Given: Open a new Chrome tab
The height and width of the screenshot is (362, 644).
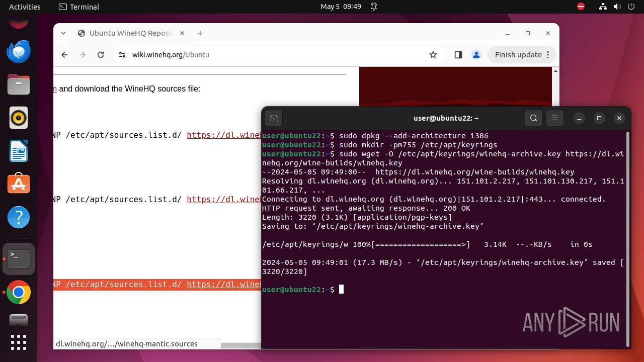Looking at the screenshot, I should pos(200,33).
